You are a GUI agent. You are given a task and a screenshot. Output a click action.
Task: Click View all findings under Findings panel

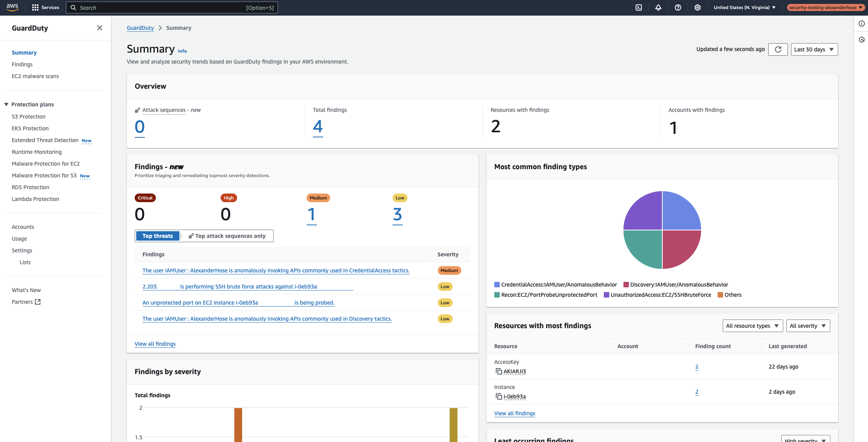point(155,344)
